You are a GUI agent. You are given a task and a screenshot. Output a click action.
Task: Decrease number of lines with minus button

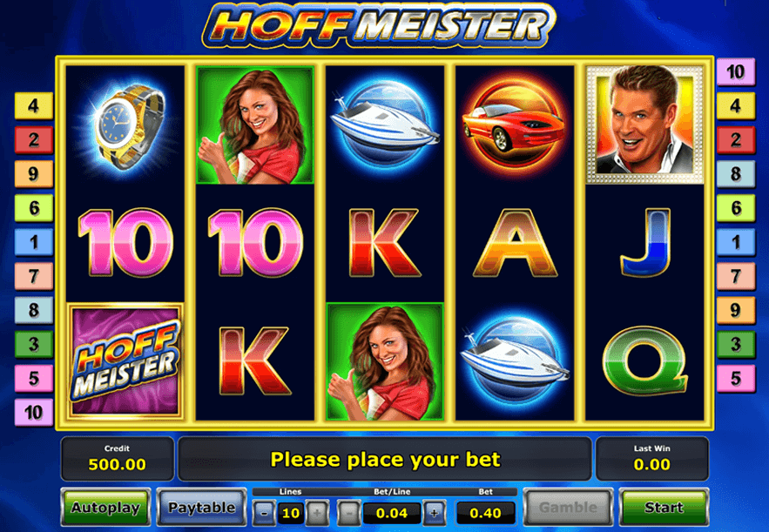click(264, 513)
